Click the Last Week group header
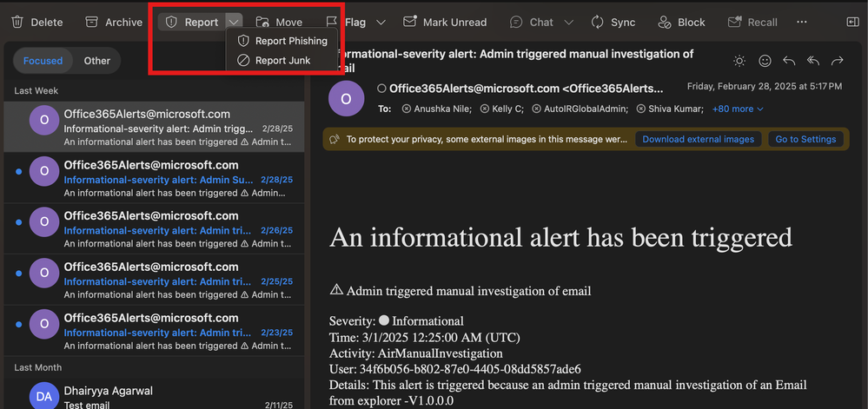The width and height of the screenshot is (868, 409). [x=36, y=91]
